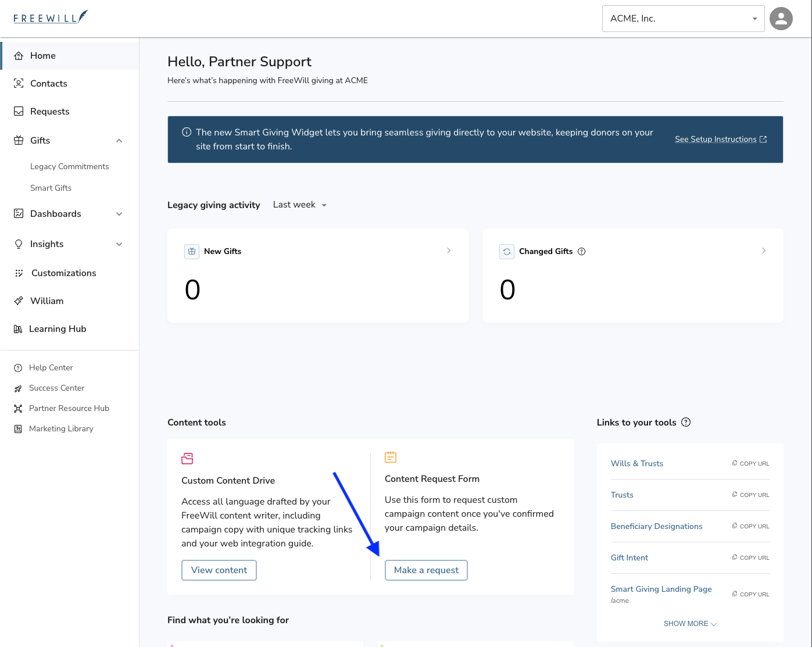Expand SHOW MORE tool links

point(690,624)
